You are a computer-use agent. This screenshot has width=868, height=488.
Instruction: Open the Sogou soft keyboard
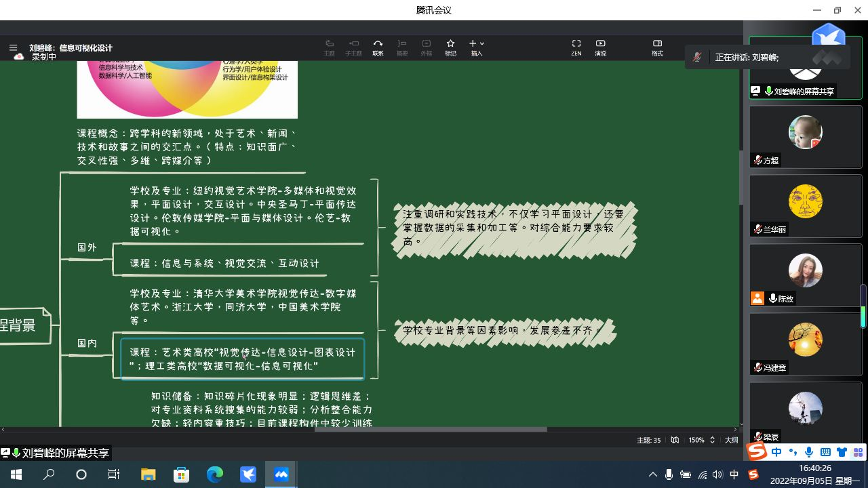[x=825, y=452]
